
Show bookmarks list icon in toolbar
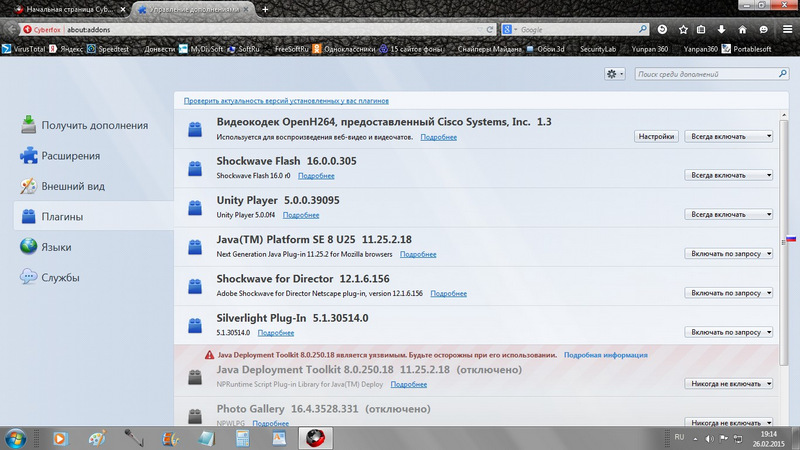701,30
